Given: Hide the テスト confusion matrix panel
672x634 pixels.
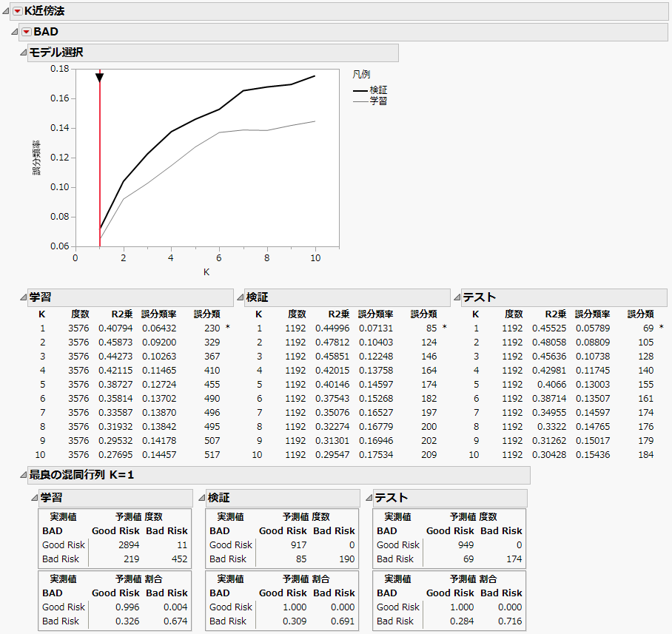Looking at the screenshot, I should (369, 498).
